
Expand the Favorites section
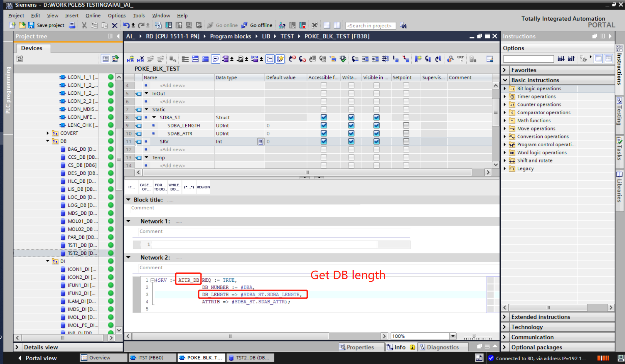(505, 70)
